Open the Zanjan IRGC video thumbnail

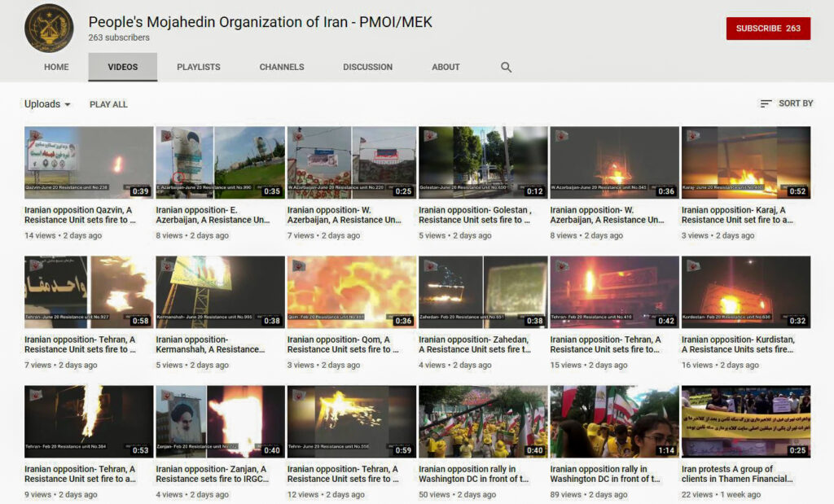coord(220,421)
